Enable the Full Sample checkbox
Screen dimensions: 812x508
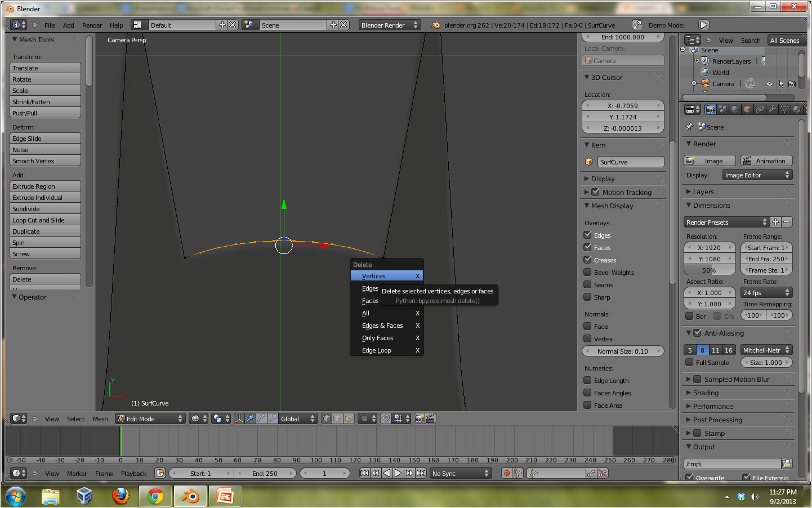click(x=689, y=362)
